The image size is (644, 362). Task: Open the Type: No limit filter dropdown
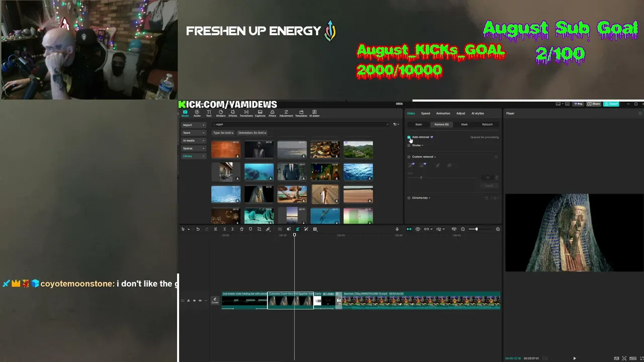(223, 133)
